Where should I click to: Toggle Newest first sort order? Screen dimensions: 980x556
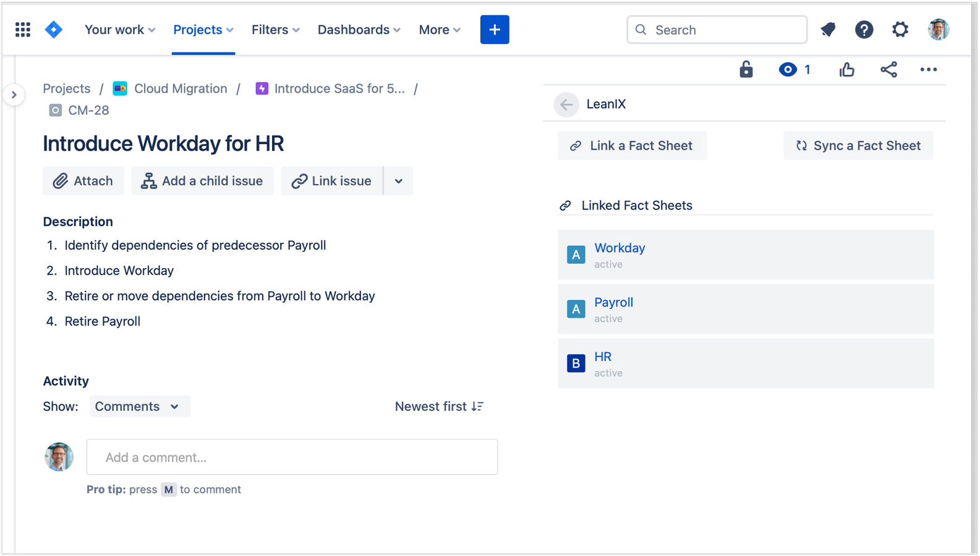coord(439,406)
